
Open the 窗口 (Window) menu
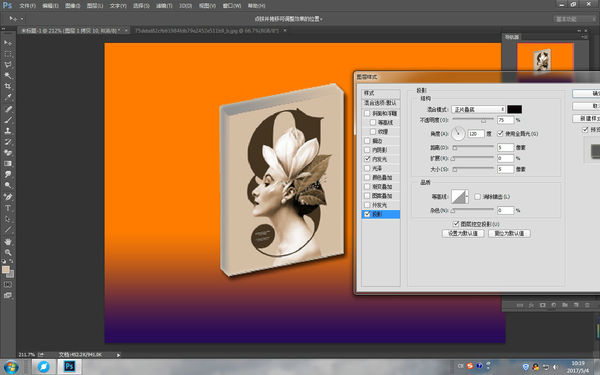point(232,6)
